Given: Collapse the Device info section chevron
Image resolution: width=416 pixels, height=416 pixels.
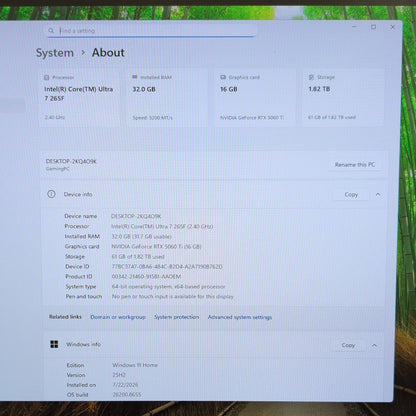Looking at the screenshot, I should (378, 194).
